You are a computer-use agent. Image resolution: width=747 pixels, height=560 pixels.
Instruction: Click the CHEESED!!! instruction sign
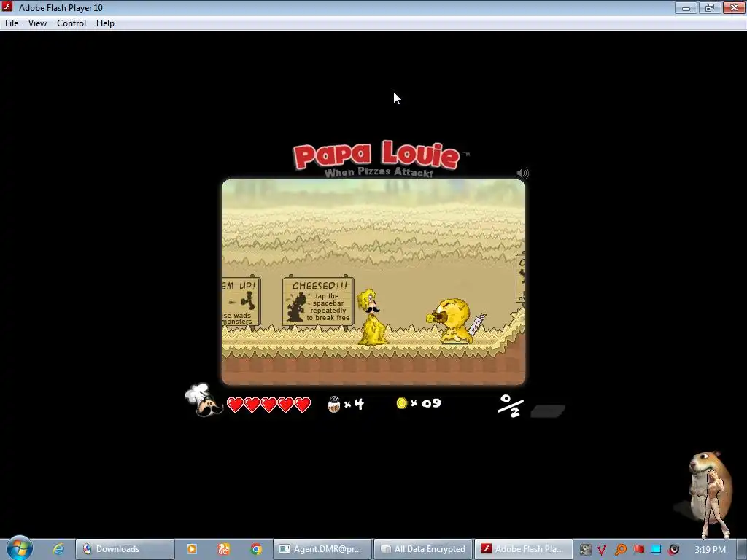click(318, 301)
